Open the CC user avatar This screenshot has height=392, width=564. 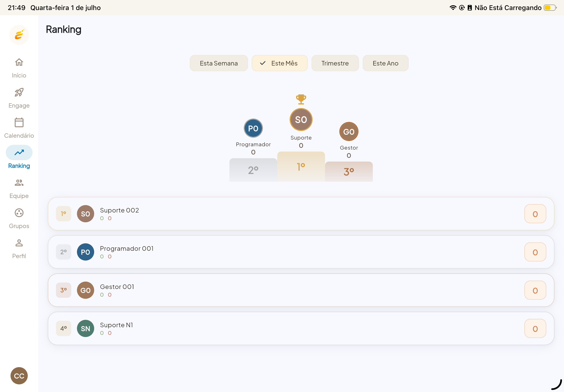click(19, 376)
